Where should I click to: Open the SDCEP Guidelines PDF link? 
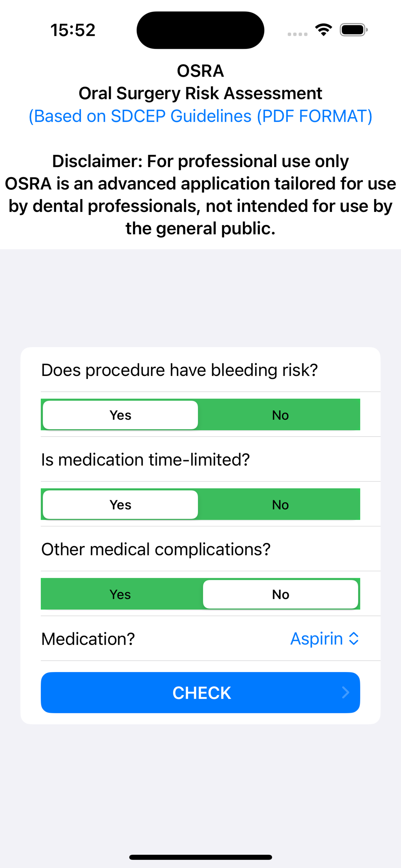[200, 116]
